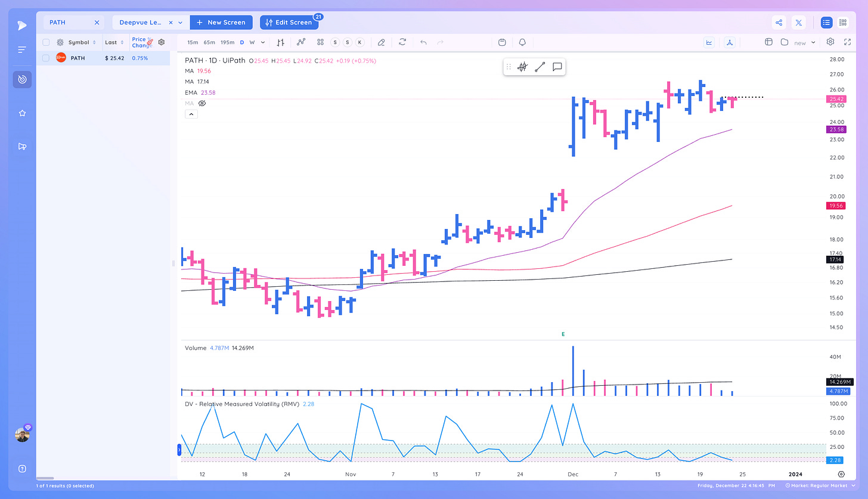Click the EMA 23.58 legend entry

click(x=200, y=92)
